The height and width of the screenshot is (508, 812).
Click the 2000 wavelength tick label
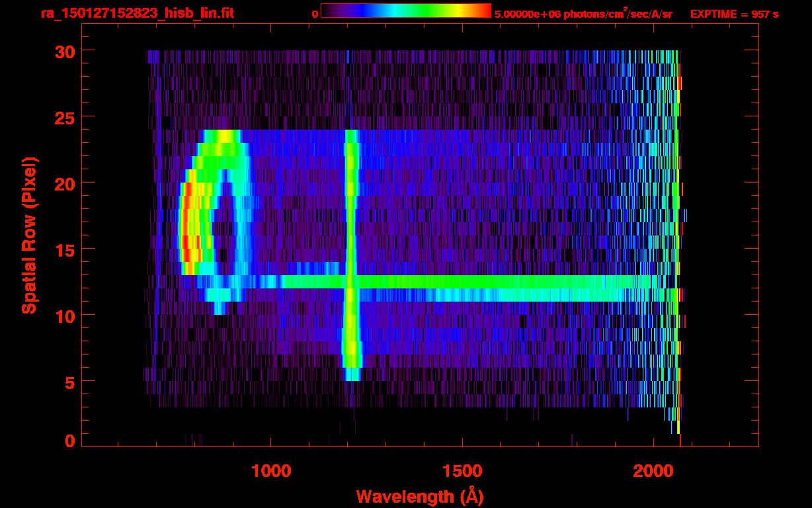coord(653,471)
